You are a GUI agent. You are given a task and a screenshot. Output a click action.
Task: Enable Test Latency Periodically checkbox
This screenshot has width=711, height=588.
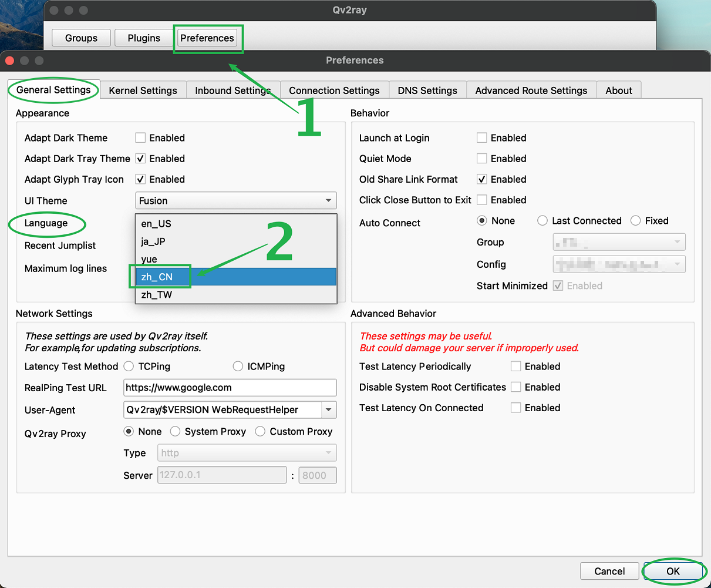pyautogui.click(x=516, y=367)
